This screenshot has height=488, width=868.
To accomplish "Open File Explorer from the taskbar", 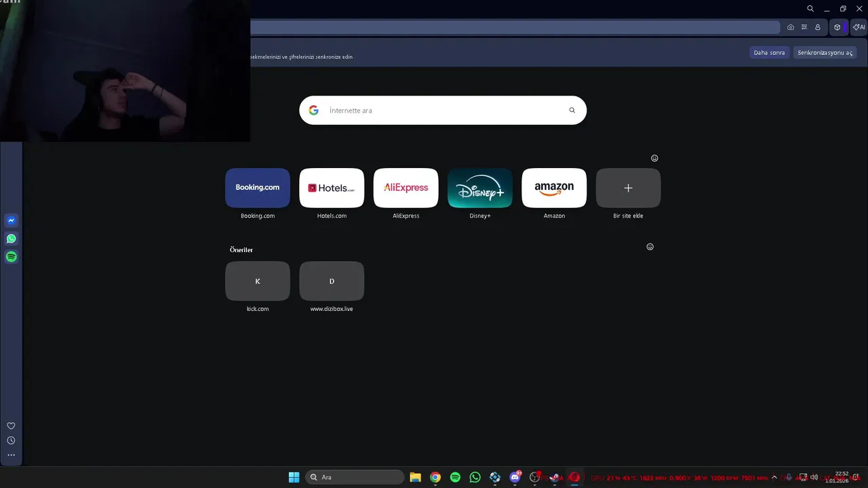I will 415,477.
